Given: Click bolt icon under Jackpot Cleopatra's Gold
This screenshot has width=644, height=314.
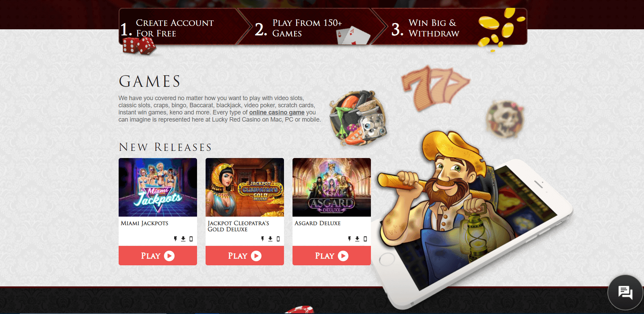Looking at the screenshot, I should [263, 239].
